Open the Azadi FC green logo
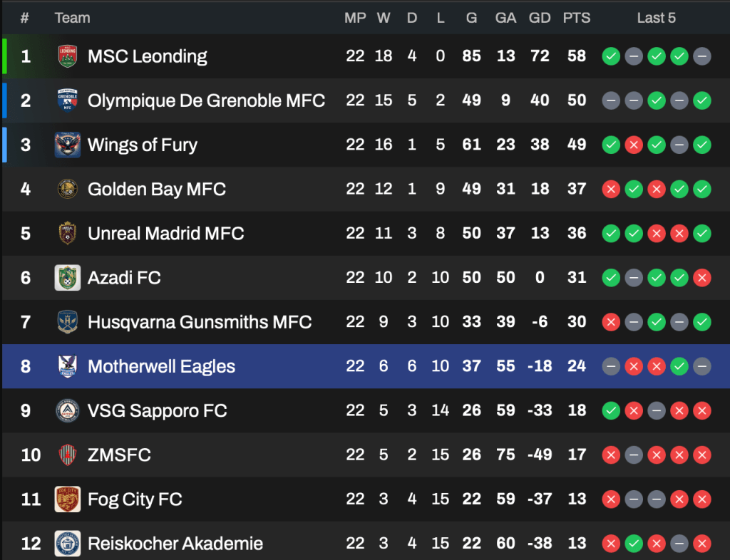This screenshot has width=730, height=560. point(68,277)
